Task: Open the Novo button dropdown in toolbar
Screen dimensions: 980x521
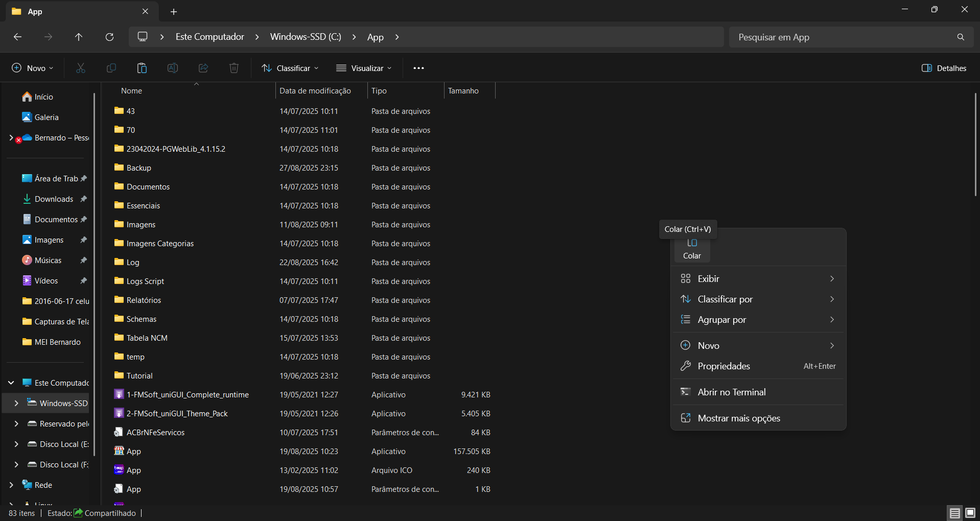Action: point(33,68)
